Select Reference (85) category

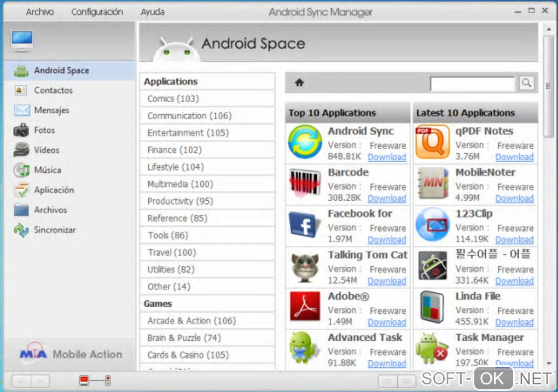pyautogui.click(x=207, y=218)
